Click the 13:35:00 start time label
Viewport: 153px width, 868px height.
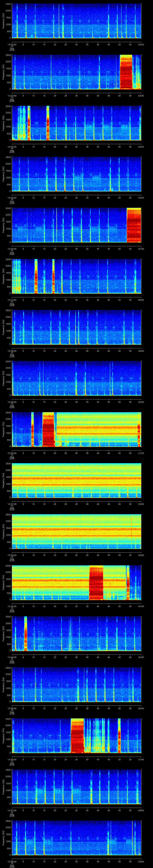pyautogui.click(x=12, y=708)
